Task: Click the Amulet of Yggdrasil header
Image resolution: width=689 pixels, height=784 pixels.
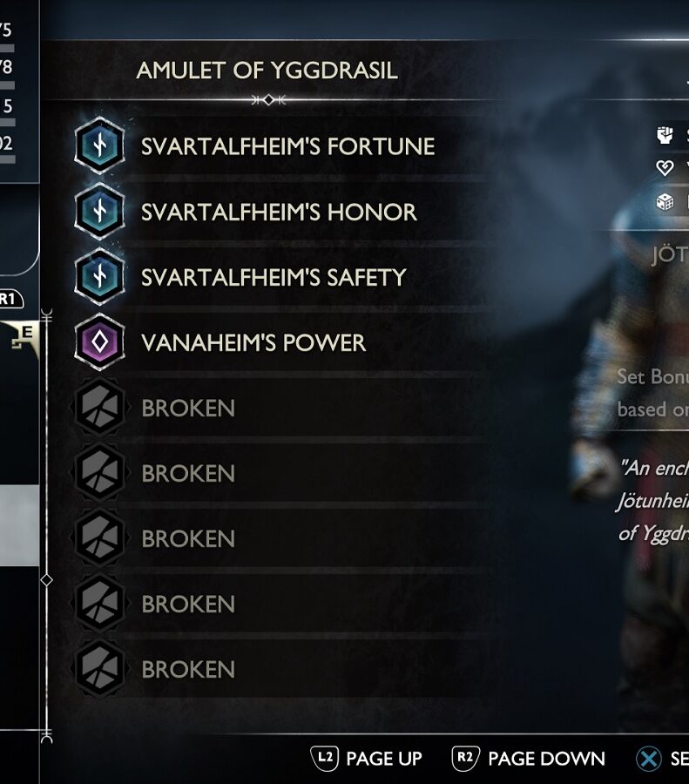Action: pyautogui.click(x=267, y=70)
